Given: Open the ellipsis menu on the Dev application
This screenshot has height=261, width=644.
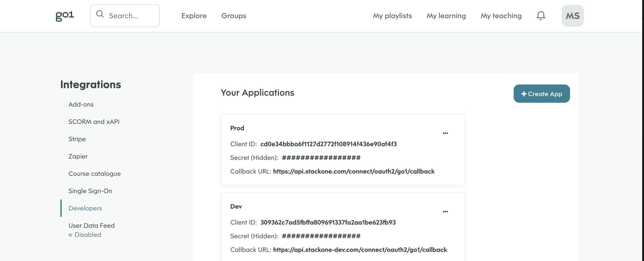Looking at the screenshot, I should 446,211.
